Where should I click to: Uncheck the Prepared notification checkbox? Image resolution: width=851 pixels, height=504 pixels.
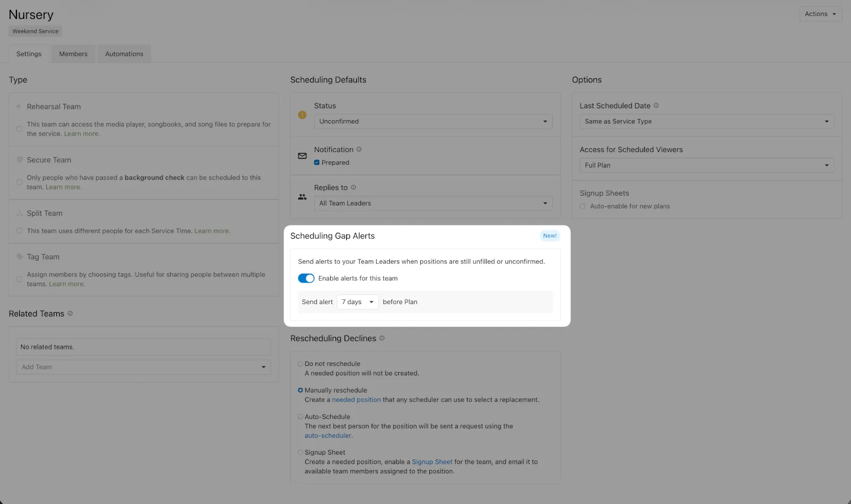[317, 163]
